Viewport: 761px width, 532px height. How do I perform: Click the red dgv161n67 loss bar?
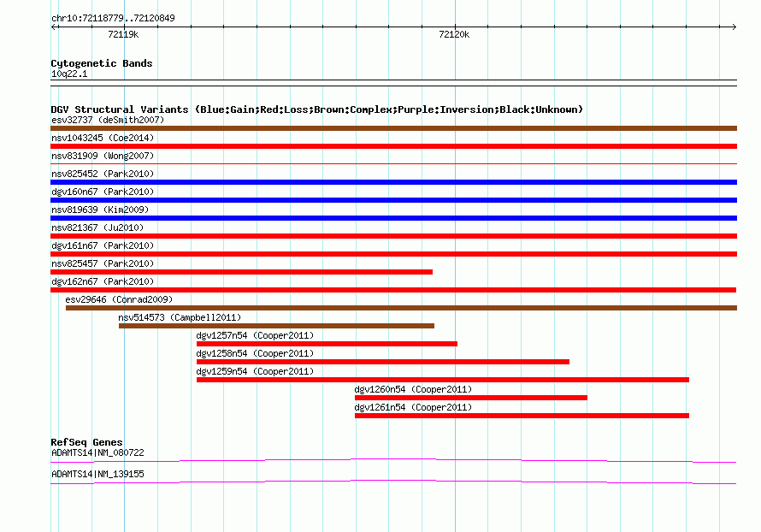(393, 254)
